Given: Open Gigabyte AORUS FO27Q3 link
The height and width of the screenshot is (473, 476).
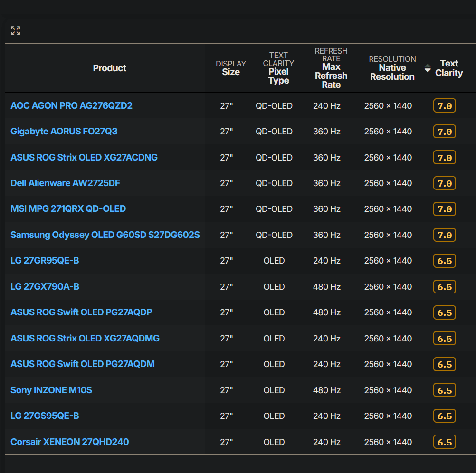Looking at the screenshot, I should click(x=64, y=132).
